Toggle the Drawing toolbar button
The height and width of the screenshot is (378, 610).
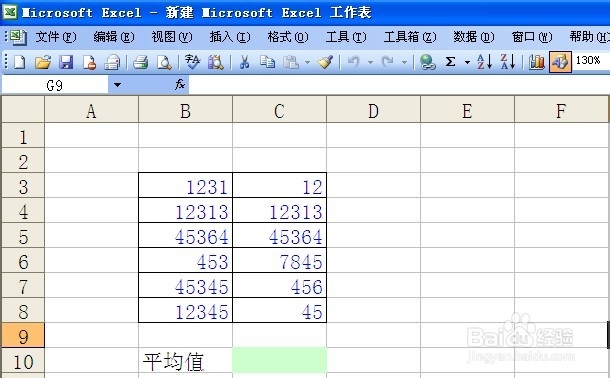(560, 62)
